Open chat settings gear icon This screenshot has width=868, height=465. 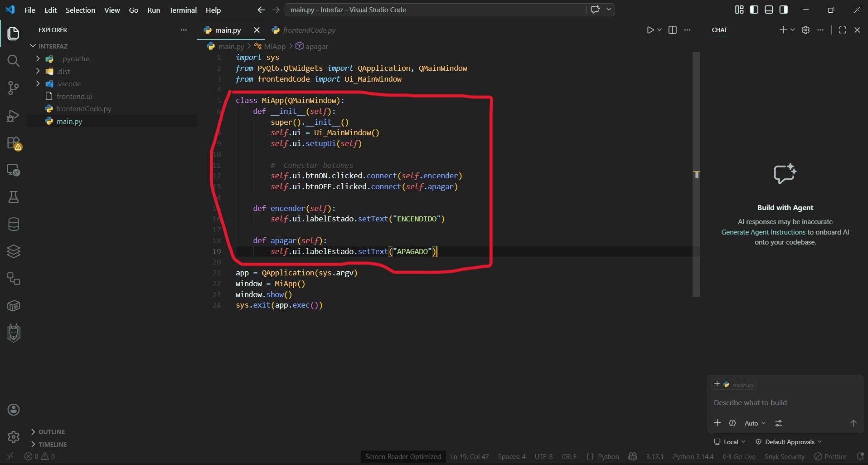[805, 30]
